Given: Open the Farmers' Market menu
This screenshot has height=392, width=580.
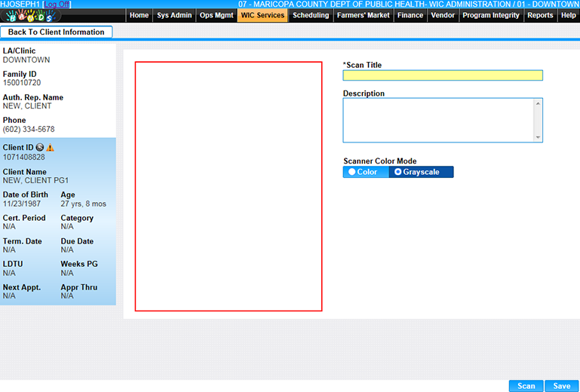Looking at the screenshot, I should pos(364,15).
